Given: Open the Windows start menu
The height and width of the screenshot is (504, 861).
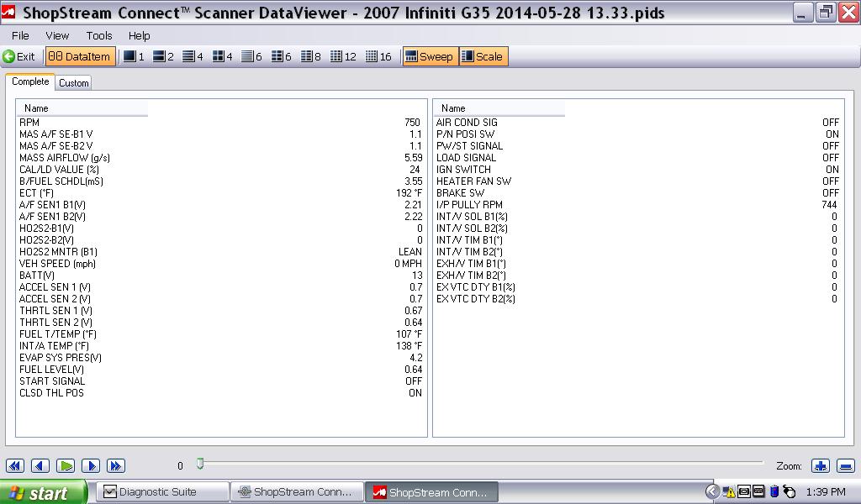Looking at the screenshot, I should [44, 492].
